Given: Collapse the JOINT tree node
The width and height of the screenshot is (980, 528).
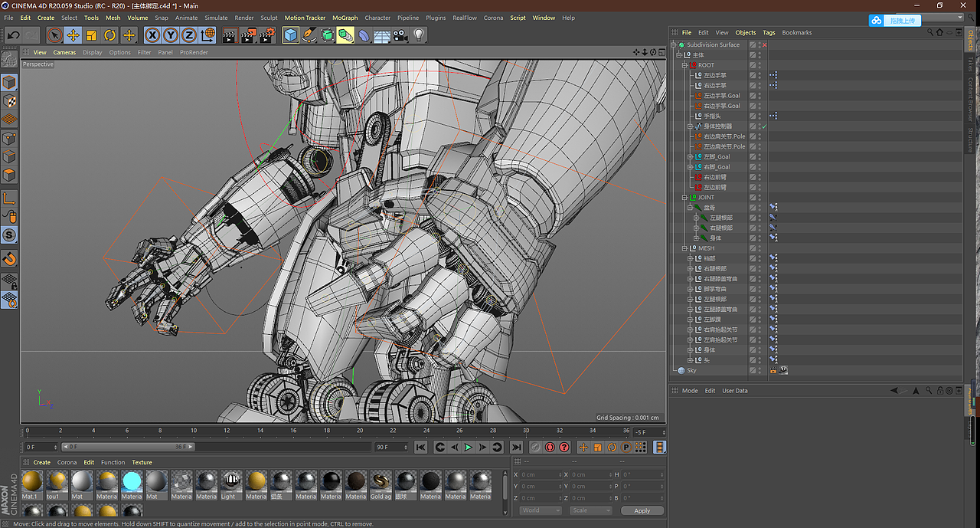Looking at the screenshot, I should pyautogui.click(x=685, y=198).
